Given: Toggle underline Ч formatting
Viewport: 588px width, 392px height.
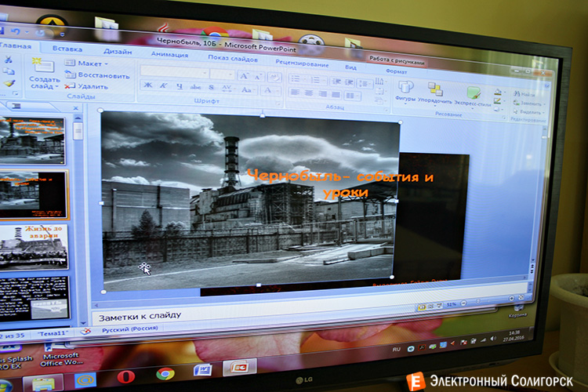Looking at the screenshot, I should click(x=179, y=86).
